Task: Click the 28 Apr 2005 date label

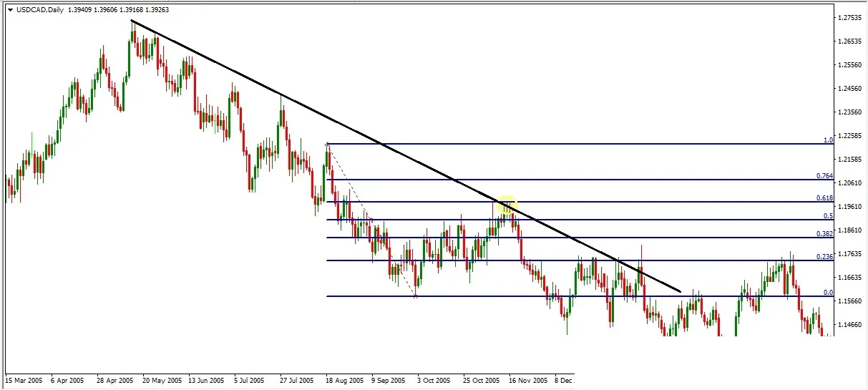Action: (x=114, y=380)
